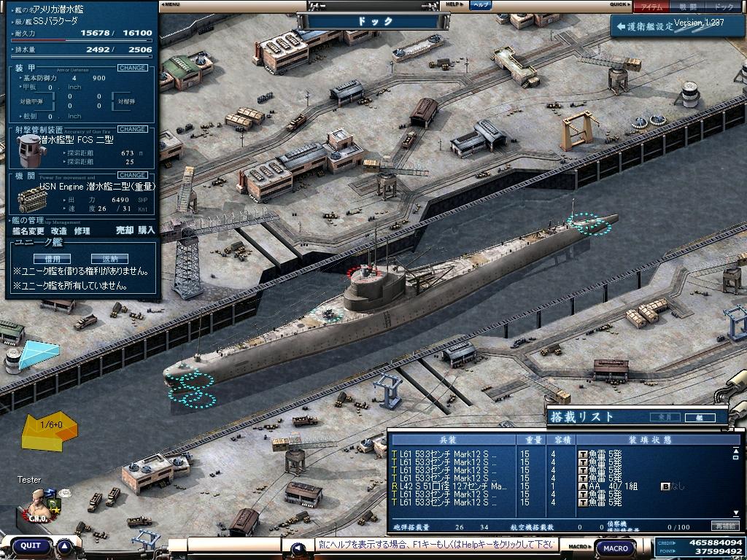This screenshot has height=560, width=747.
Task: Click the loadout list scroll-up arrow
Action: [735, 451]
